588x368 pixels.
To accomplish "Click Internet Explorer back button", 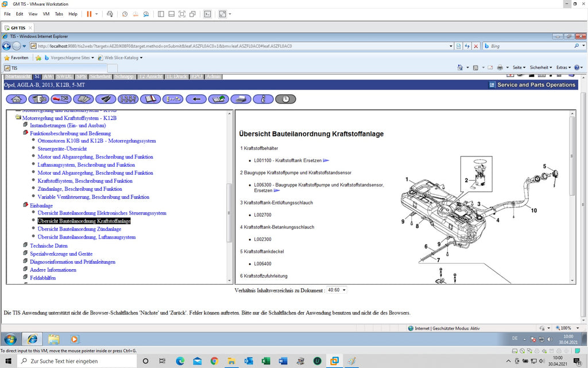I will coord(6,46).
